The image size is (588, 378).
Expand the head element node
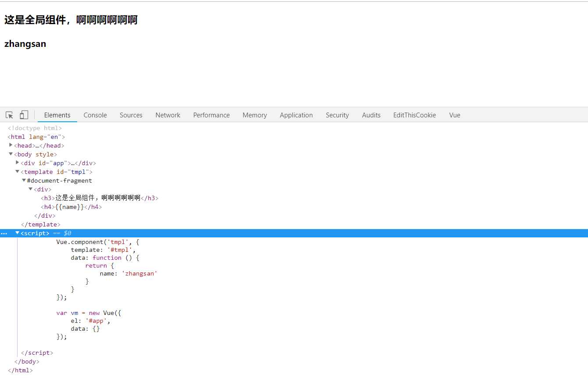pyautogui.click(x=11, y=145)
